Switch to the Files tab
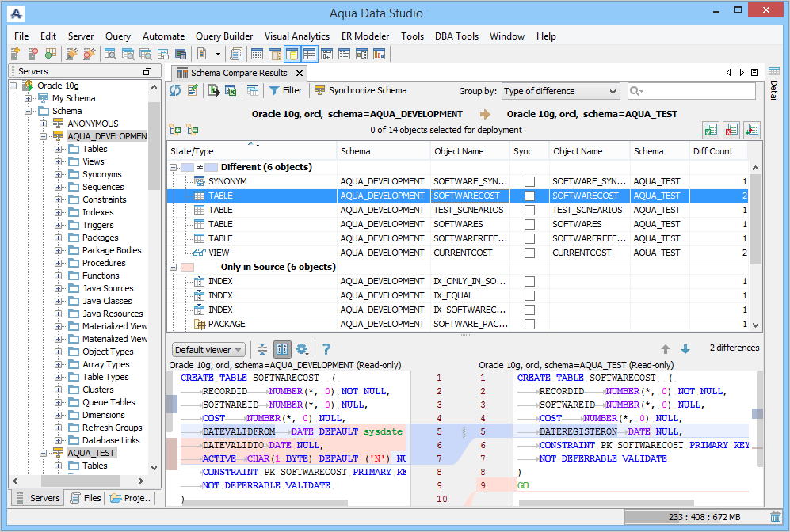This screenshot has height=532, width=790. tap(86, 498)
